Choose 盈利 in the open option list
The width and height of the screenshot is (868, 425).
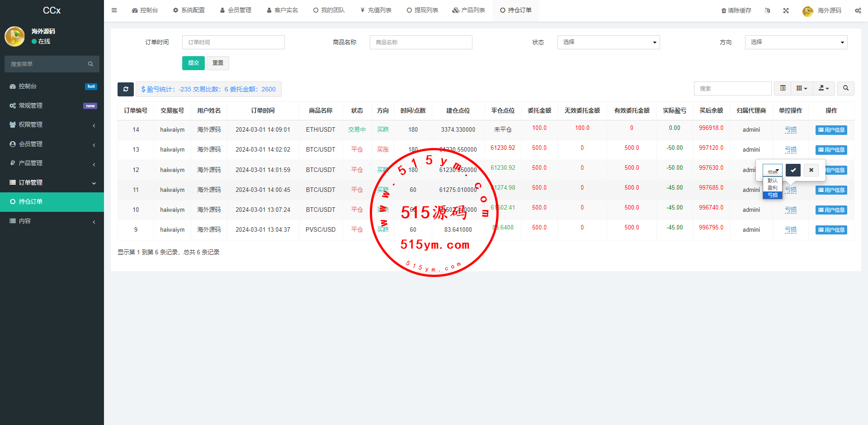pyautogui.click(x=773, y=188)
